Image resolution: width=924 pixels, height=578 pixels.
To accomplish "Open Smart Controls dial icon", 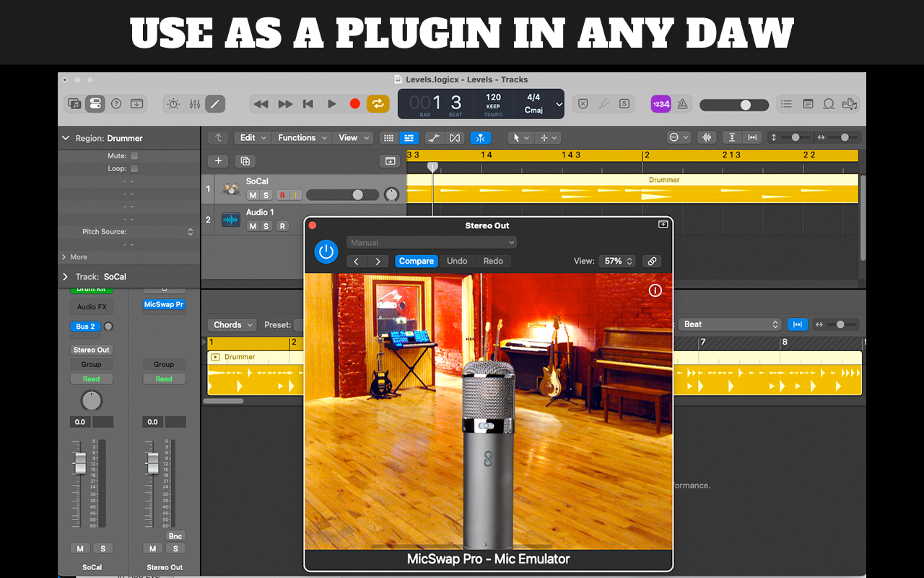I will point(173,104).
